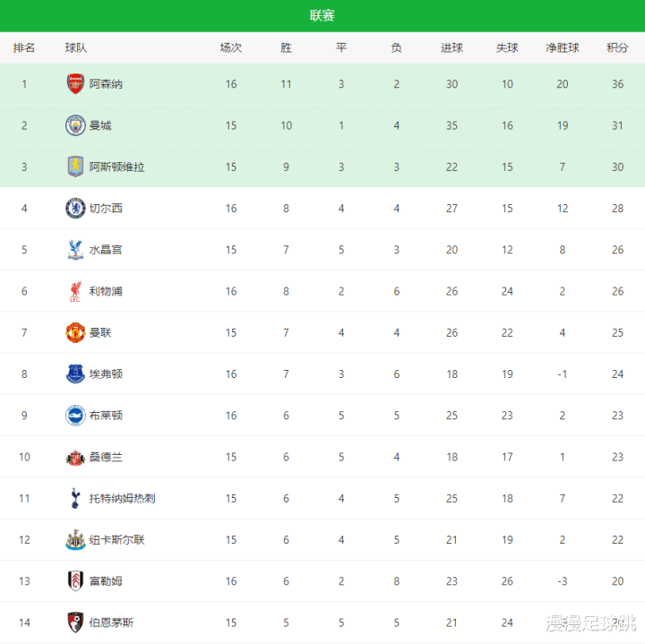
Task: Click the Manchester United crest icon
Action: coord(75,332)
